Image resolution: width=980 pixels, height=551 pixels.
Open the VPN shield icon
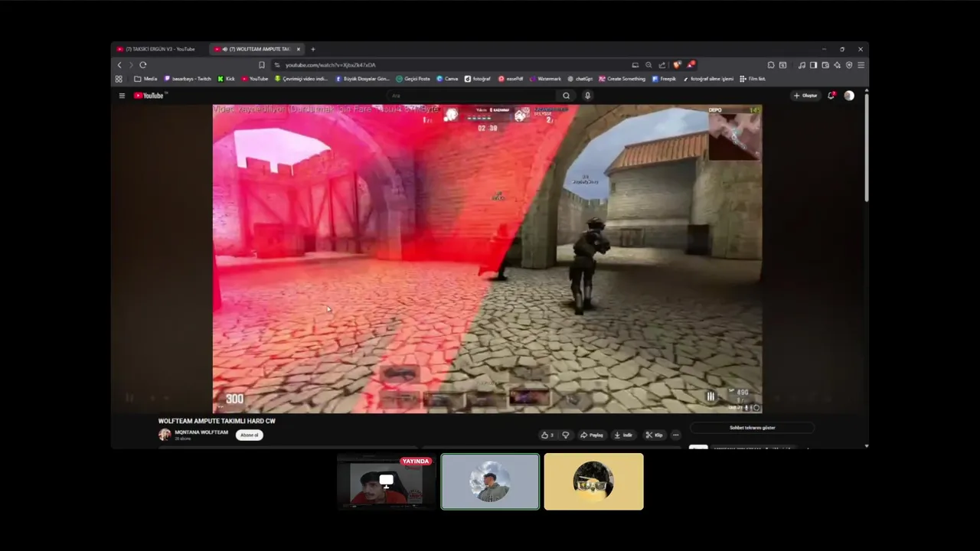coord(849,65)
